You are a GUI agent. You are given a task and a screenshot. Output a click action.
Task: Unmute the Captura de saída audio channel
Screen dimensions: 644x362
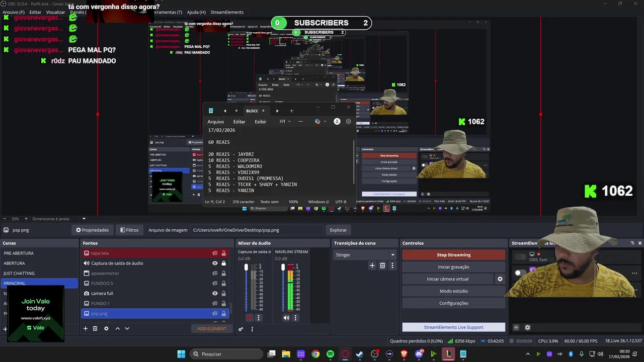250,317
